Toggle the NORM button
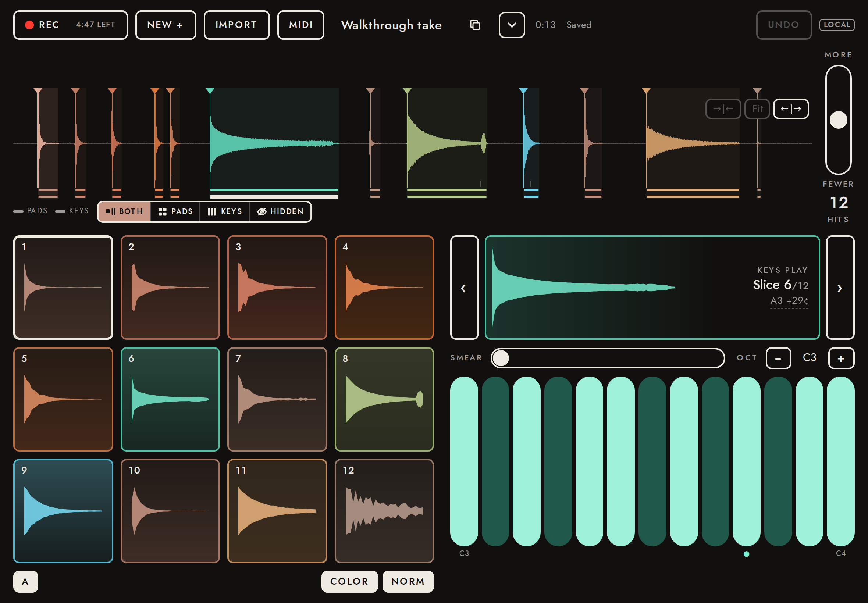 [408, 581]
